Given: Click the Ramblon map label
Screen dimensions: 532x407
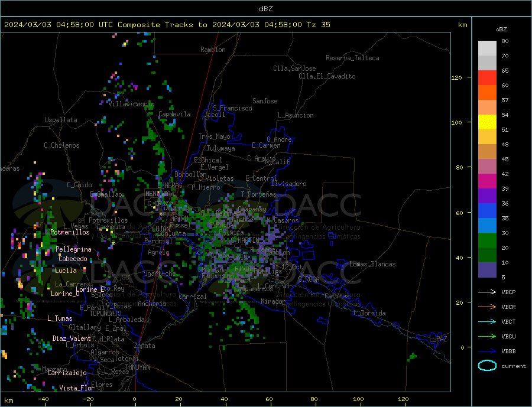Looking at the screenshot, I should 213,50.
